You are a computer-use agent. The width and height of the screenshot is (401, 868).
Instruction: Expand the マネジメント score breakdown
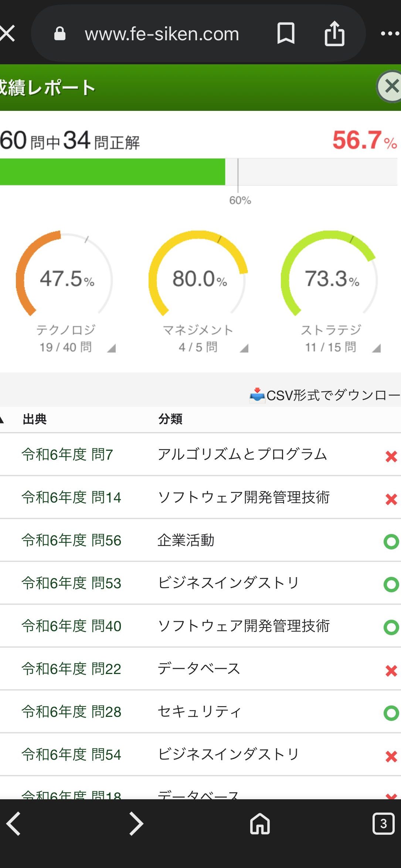244,348
